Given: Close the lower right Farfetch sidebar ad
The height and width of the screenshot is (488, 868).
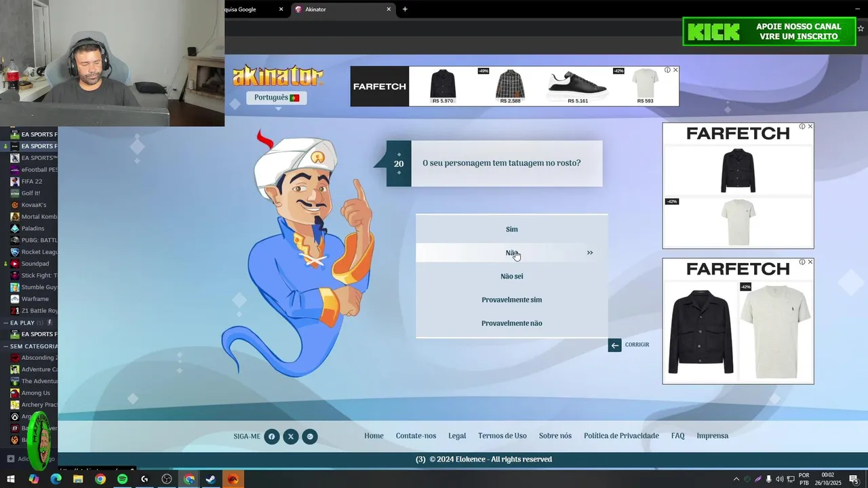Looking at the screenshot, I should click(810, 262).
